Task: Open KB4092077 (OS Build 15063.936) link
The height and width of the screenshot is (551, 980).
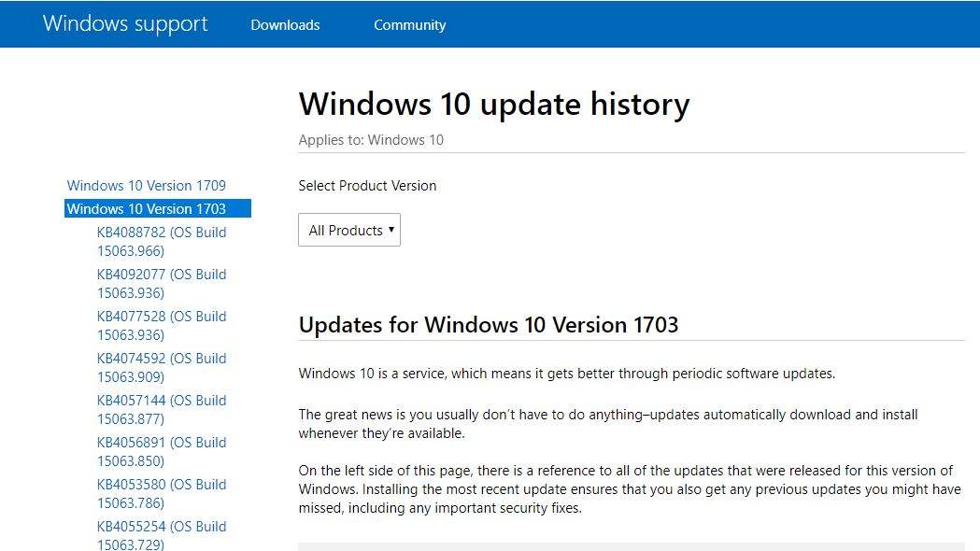Action: click(x=162, y=283)
